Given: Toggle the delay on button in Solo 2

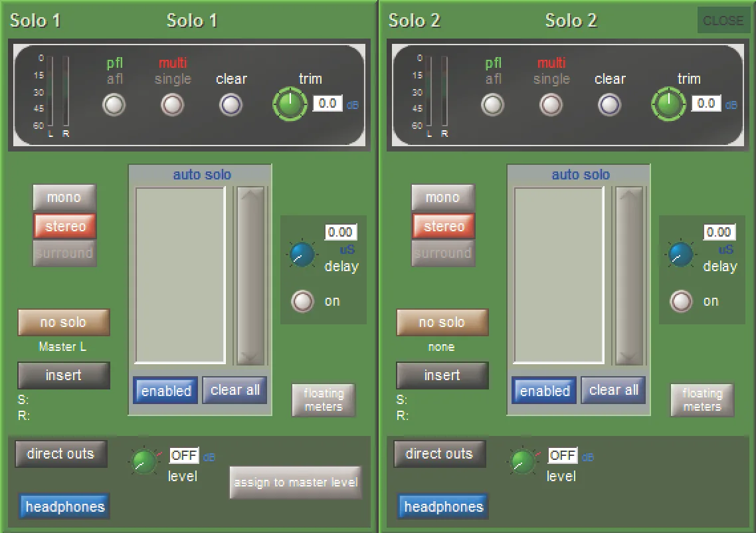Looking at the screenshot, I should [x=681, y=302].
